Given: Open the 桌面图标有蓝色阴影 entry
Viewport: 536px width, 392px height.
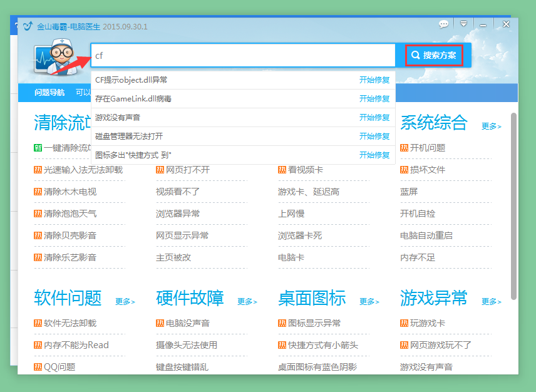Looking at the screenshot, I should (x=317, y=367).
